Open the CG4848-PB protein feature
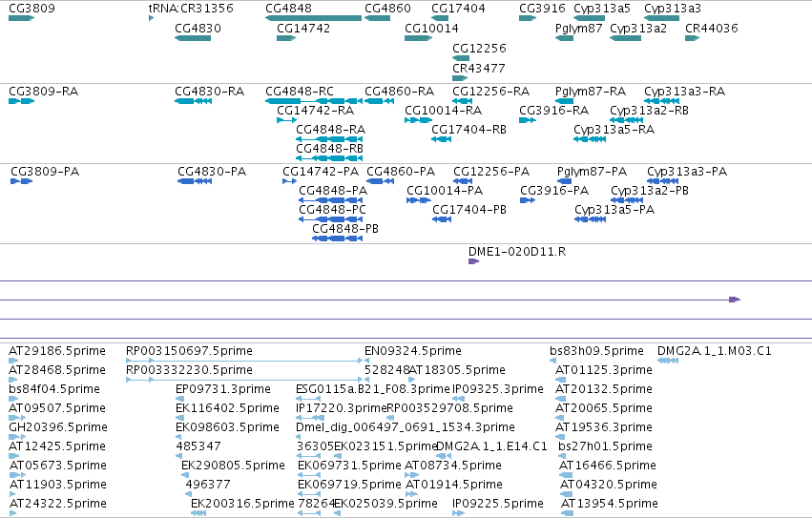 (x=337, y=238)
